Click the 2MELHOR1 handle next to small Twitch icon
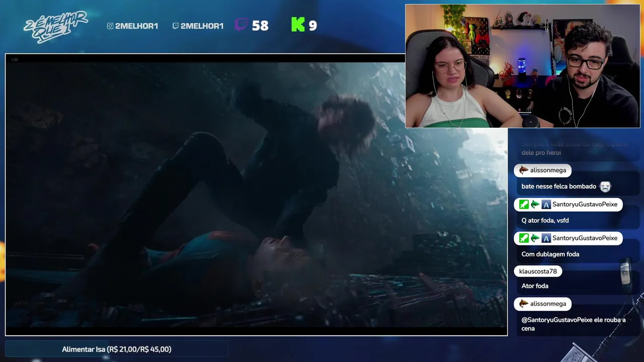This screenshot has width=644, height=362. pos(202,26)
